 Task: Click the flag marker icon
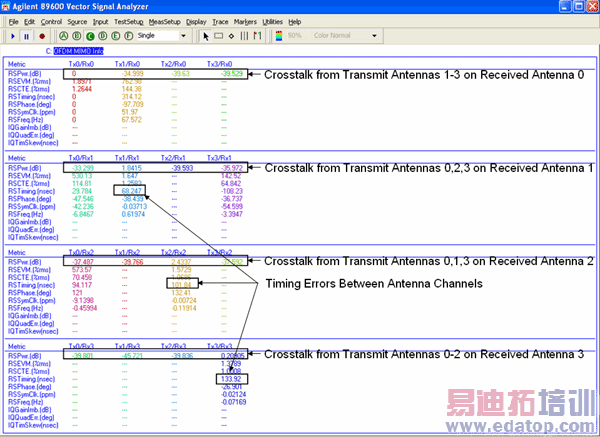click(x=258, y=36)
